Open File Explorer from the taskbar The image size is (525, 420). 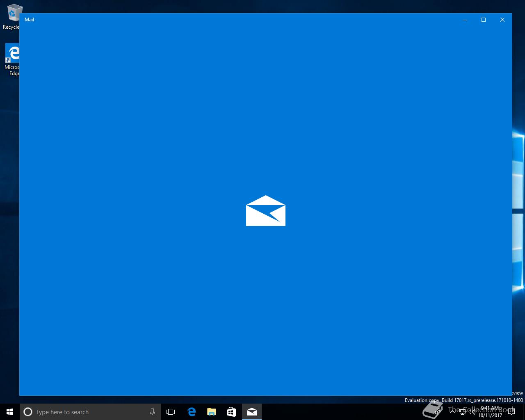click(x=211, y=412)
